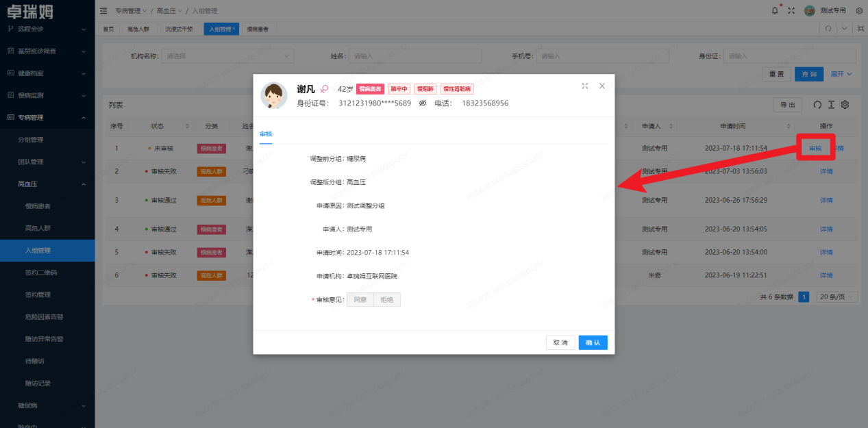Switch to the 首页 tab
868x428 pixels.
coord(108,29)
